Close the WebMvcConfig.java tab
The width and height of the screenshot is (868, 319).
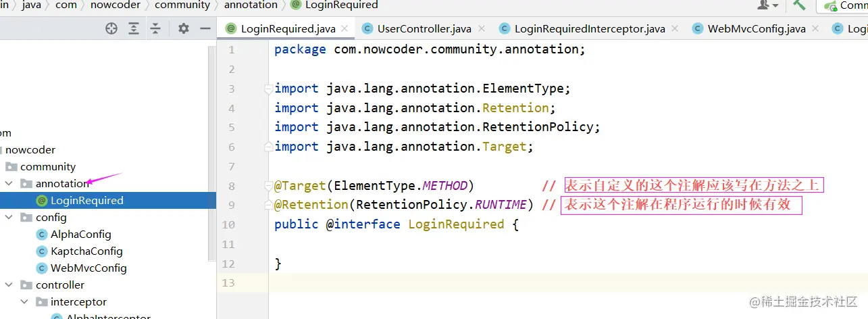[x=815, y=28]
